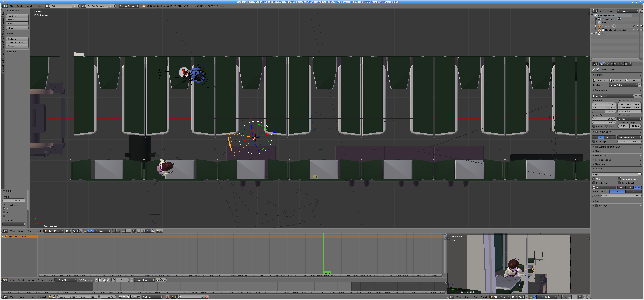Viewport: 644px width, 300px height.
Task: Open the 24 fps frame rate dropdown
Action: pyautogui.click(x=629, y=119)
